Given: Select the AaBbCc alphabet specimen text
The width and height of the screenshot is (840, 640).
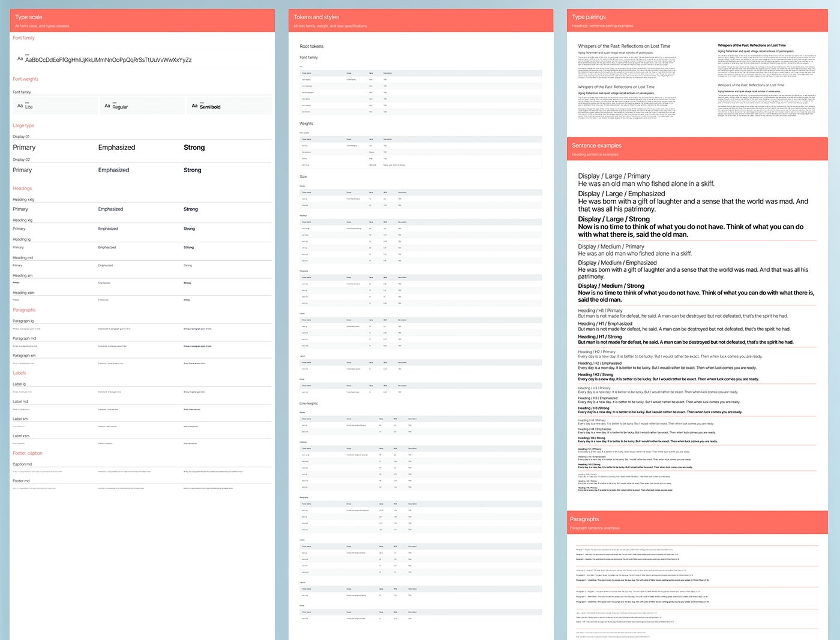Looking at the screenshot, I should (110, 59).
